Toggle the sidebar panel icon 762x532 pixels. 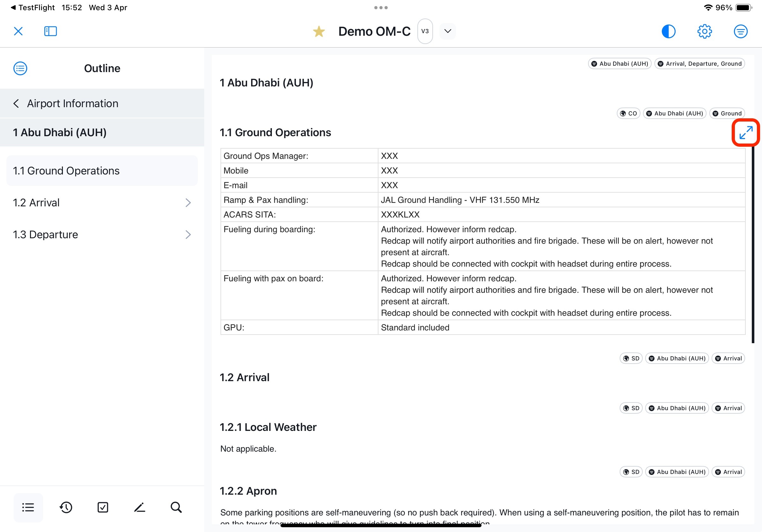(x=50, y=31)
